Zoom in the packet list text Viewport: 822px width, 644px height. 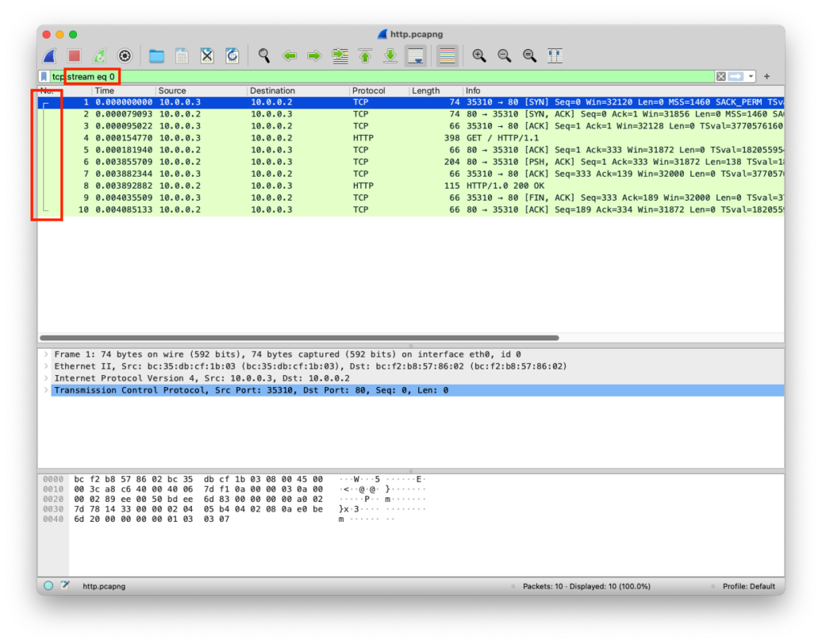pyautogui.click(x=479, y=56)
